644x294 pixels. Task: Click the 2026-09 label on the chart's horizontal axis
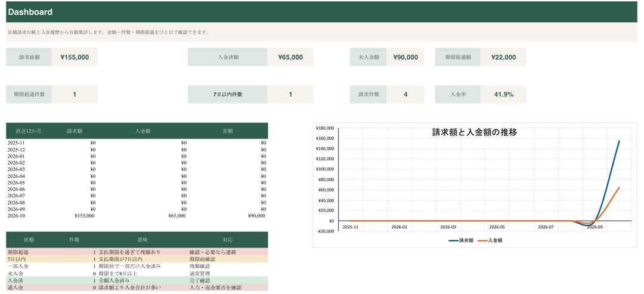(x=595, y=227)
